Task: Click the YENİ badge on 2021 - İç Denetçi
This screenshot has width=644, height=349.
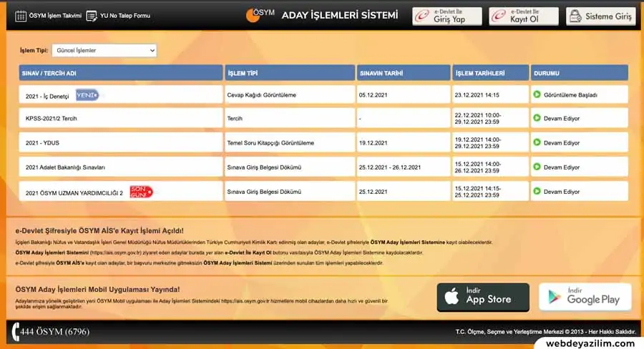Action: 87,95
